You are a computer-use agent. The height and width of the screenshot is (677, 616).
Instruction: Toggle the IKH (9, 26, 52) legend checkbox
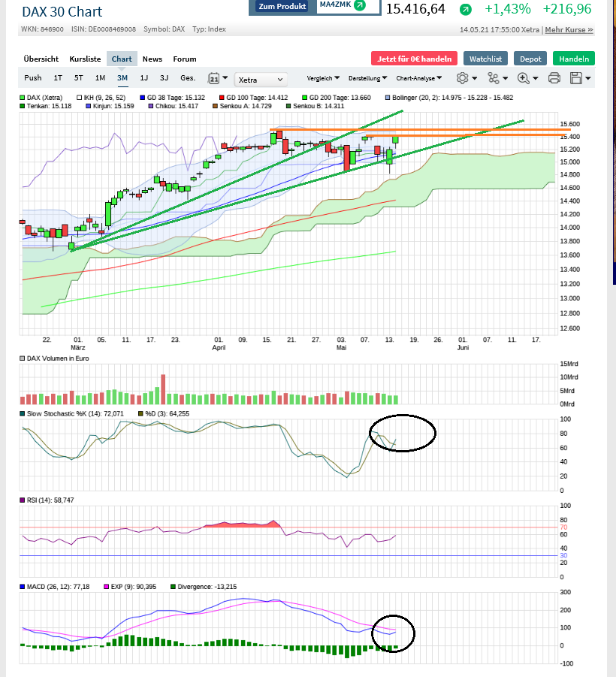(80, 97)
